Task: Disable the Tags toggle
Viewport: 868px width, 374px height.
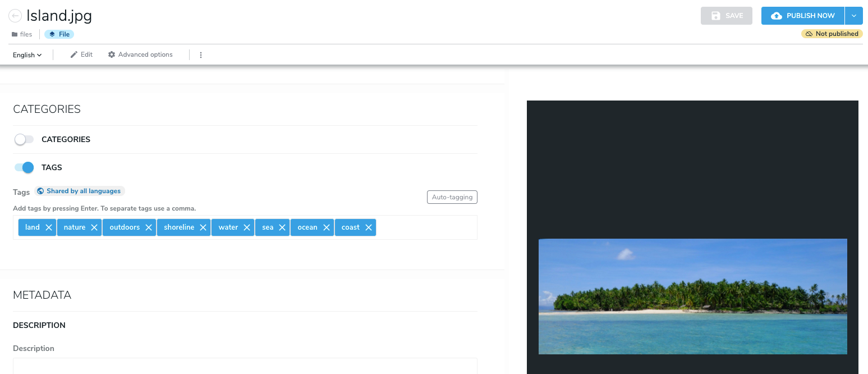Action: click(x=24, y=167)
